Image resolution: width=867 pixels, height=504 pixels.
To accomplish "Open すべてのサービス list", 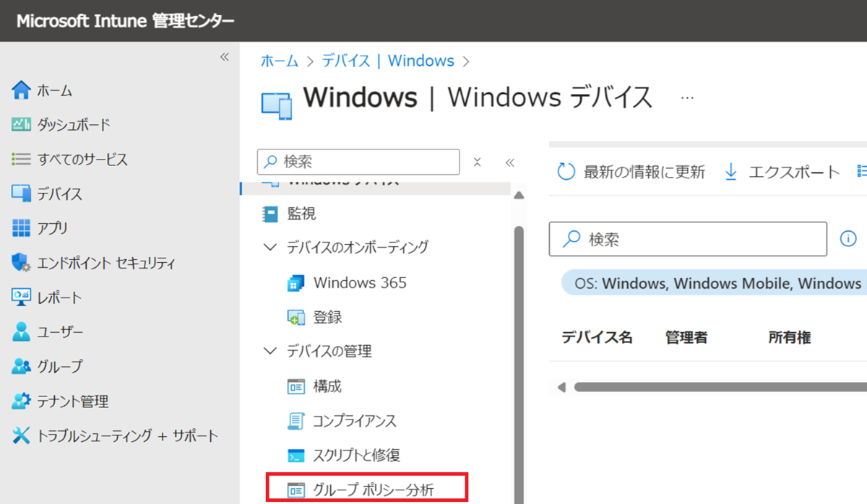I will [70, 160].
